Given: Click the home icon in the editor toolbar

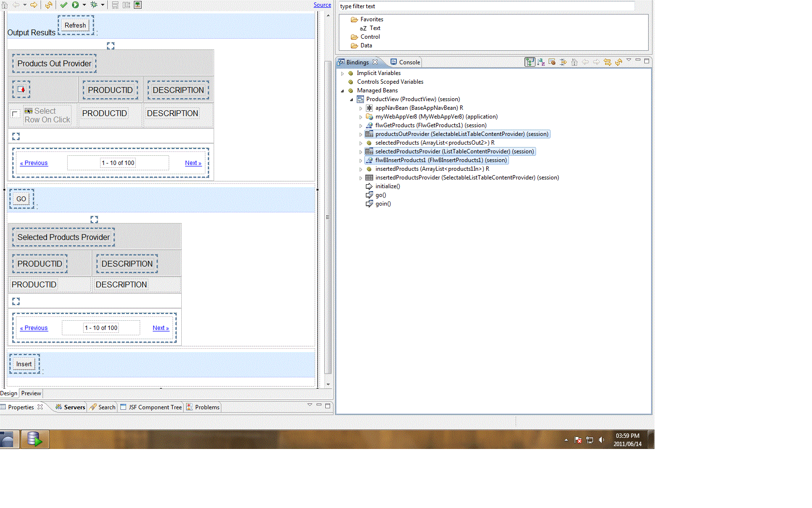Looking at the screenshot, I should point(4,5).
